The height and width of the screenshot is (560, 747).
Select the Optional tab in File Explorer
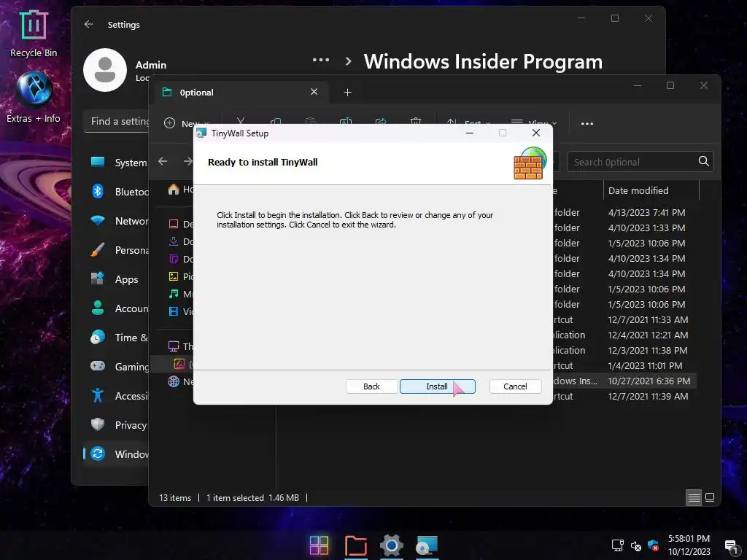pos(241,93)
